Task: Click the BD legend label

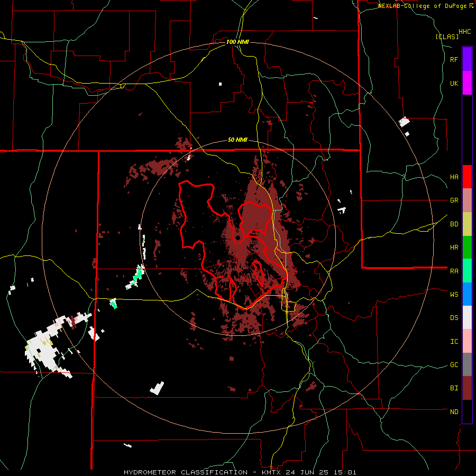Action: (454, 224)
